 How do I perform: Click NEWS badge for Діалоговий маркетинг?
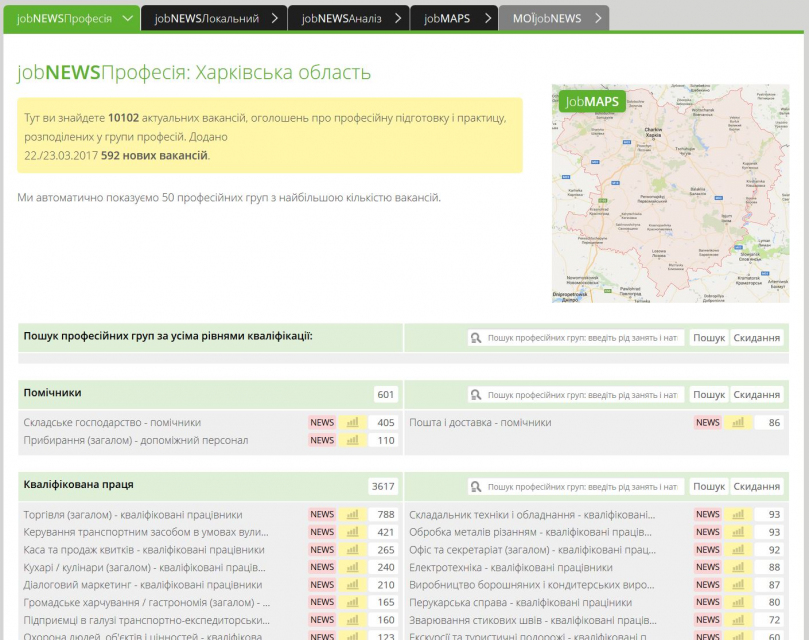pyautogui.click(x=322, y=585)
